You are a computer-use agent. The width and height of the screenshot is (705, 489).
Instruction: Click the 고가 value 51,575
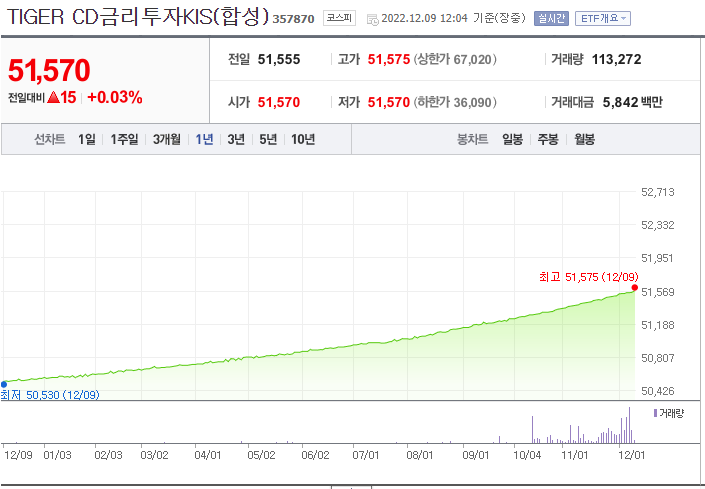coord(389,59)
